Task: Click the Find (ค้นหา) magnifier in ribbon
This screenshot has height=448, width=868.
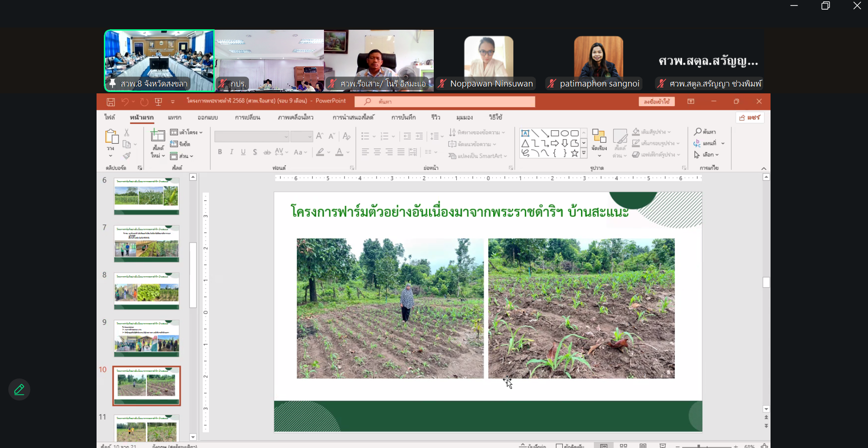Action: click(705, 132)
